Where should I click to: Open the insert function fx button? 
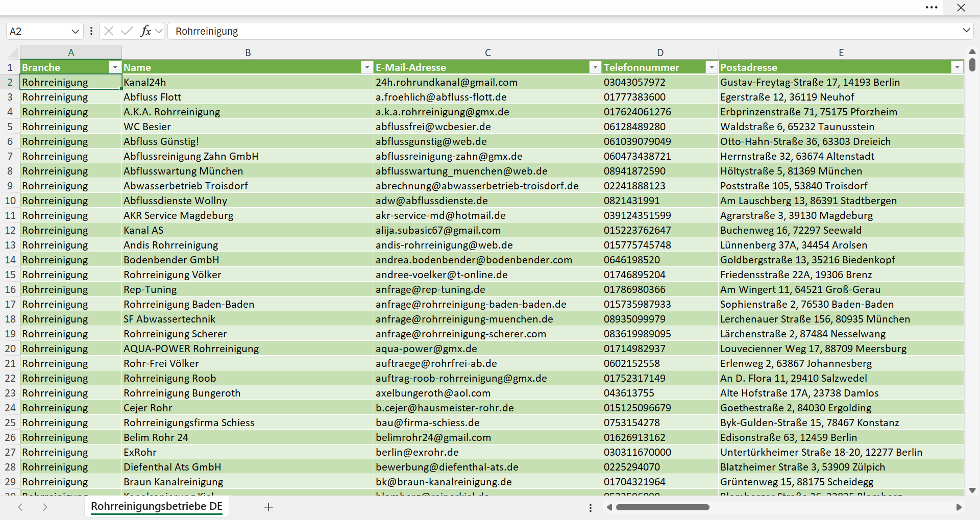point(145,31)
